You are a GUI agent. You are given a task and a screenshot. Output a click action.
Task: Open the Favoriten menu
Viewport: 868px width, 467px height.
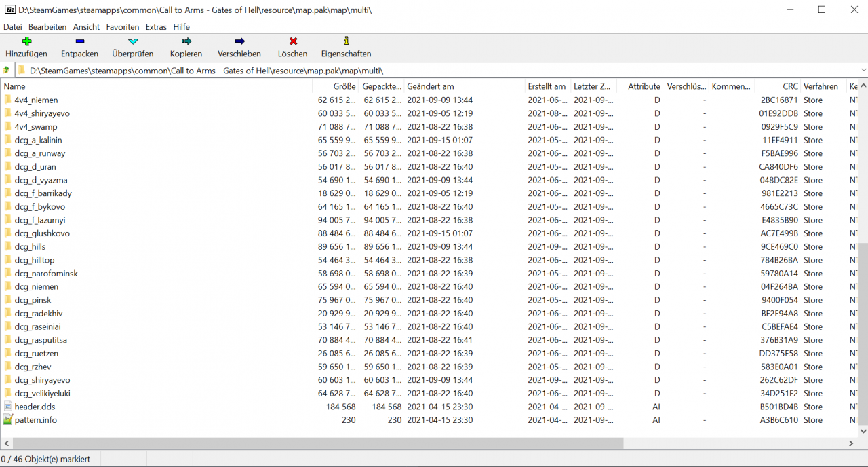coord(122,27)
